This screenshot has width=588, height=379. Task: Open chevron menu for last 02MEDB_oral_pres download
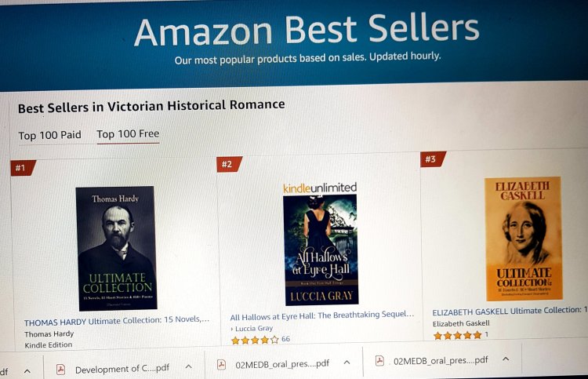[x=506, y=359]
